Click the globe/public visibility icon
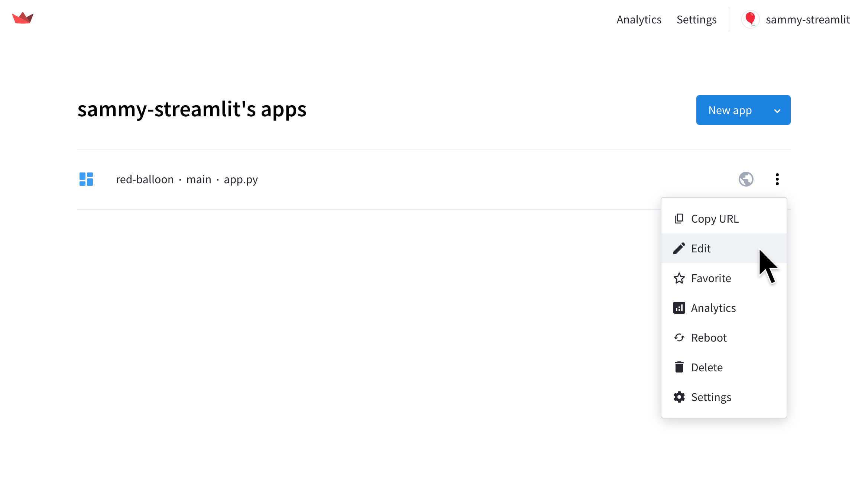 [x=746, y=178]
